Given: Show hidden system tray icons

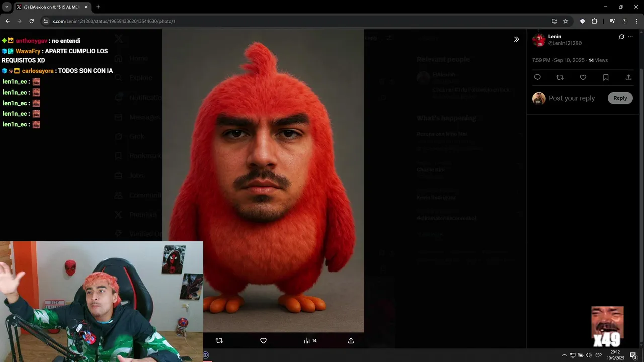Looking at the screenshot, I should pyautogui.click(x=564, y=355).
